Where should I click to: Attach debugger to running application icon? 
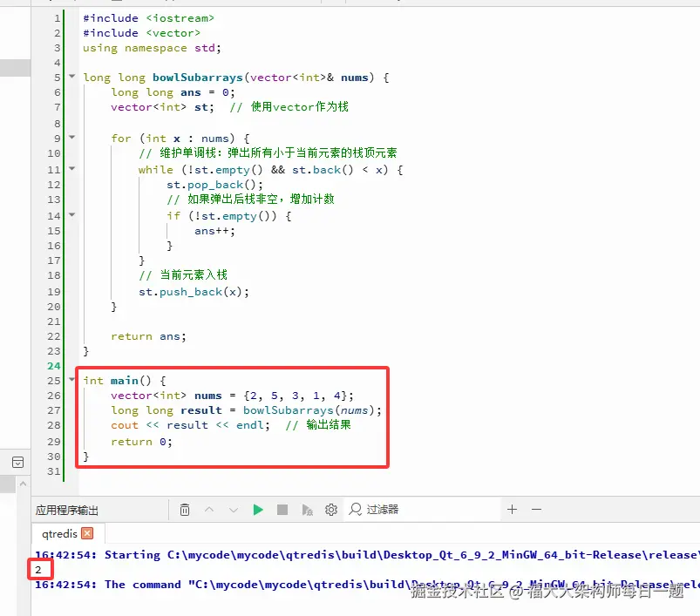coord(307,510)
